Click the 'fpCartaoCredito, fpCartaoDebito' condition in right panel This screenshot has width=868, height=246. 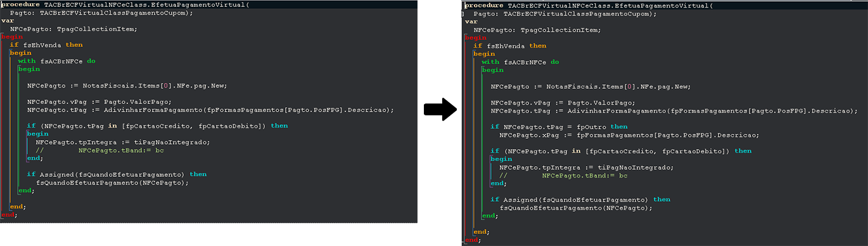point(621,151)
